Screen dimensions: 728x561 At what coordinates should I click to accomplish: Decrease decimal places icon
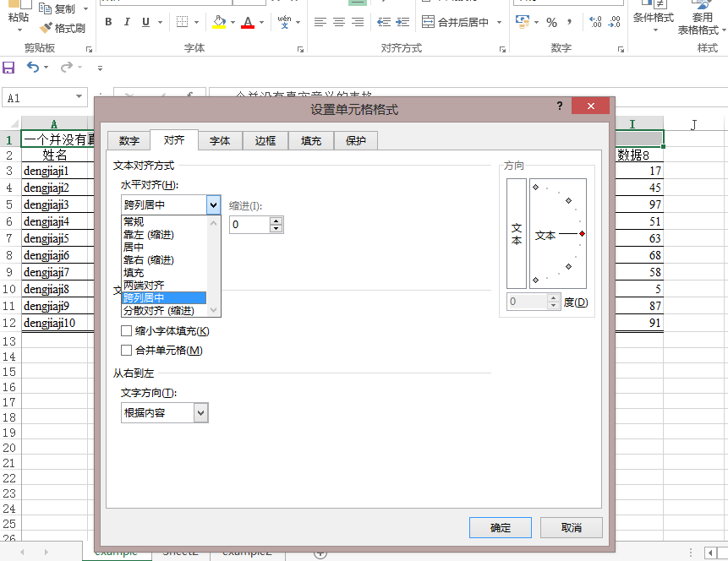pos(614,22)
